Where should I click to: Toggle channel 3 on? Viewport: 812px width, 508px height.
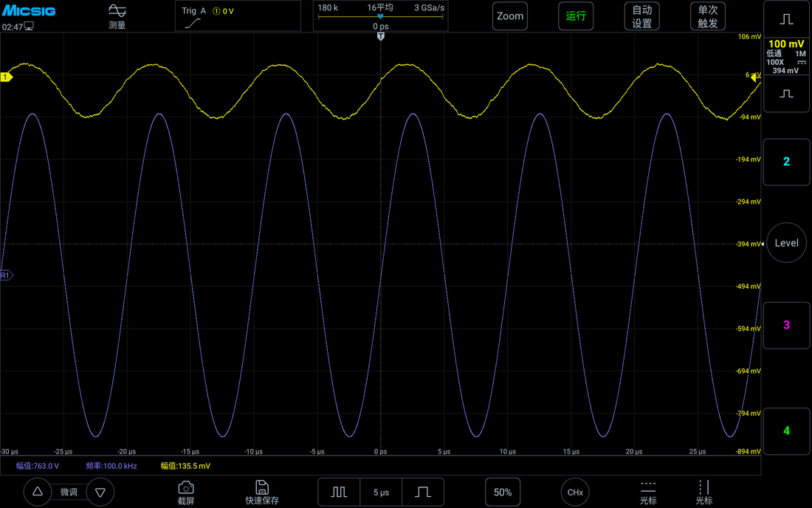(x=786, y=325)
